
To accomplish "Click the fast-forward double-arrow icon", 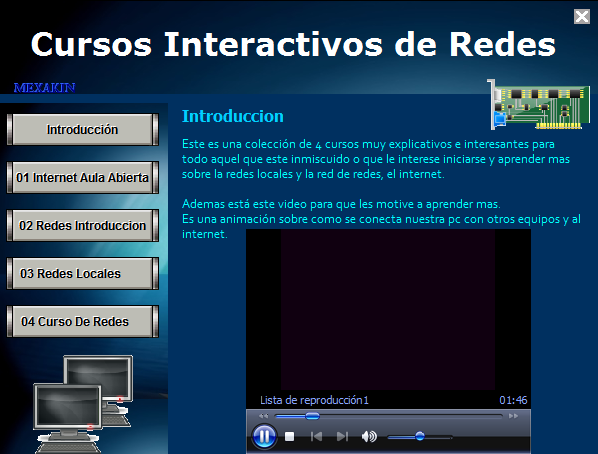I will (x=513, y=416).
